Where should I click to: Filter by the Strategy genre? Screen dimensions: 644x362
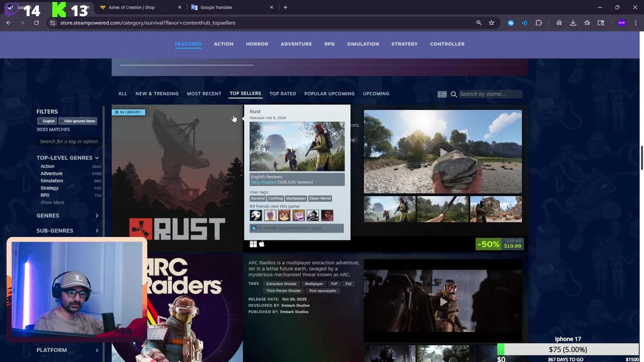(49, 188)
